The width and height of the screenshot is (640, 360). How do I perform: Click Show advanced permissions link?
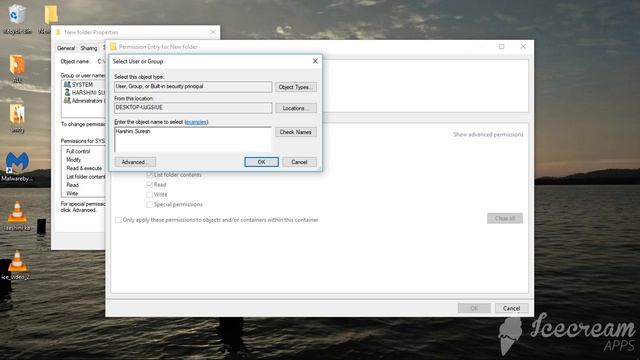pos(488,134)
